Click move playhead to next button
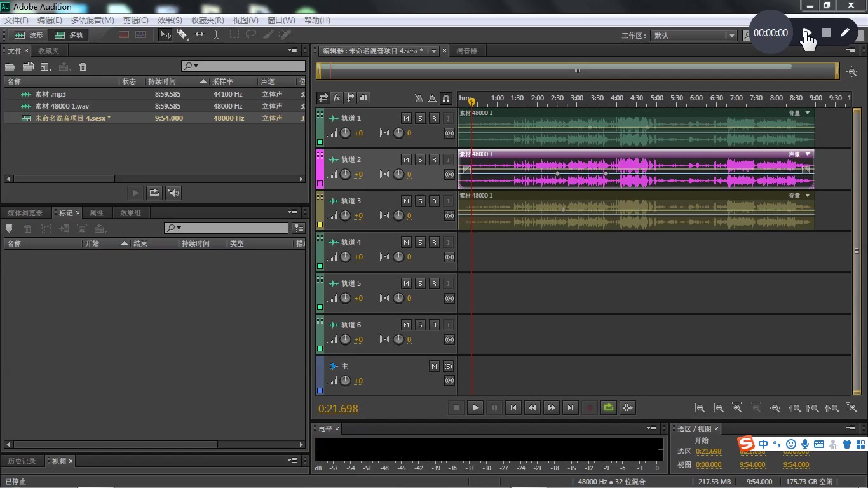Image resolution: width=868 pixels, height=488 pixels. pos(570,408)
